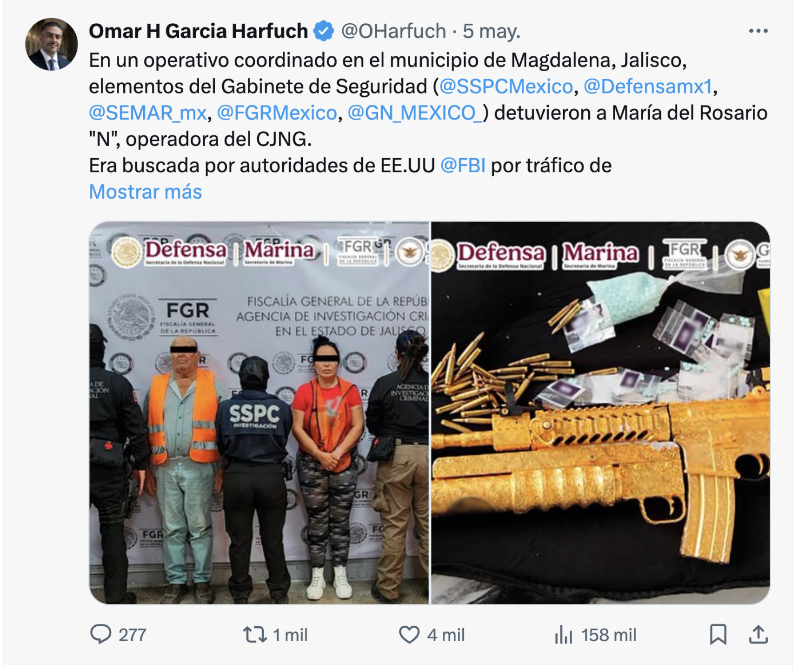Repost the tweet using the retweet icon

pos(255,635)
